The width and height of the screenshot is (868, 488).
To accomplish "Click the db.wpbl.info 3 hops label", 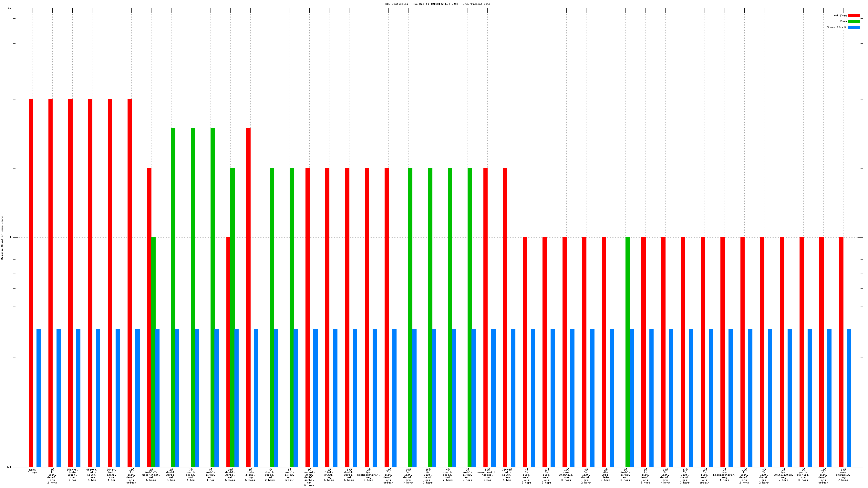I will point(605,474).
